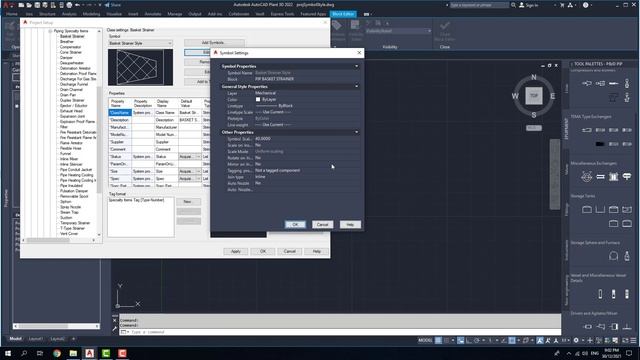Click the Close Block Editor checkmark icon

coord(445,26)
